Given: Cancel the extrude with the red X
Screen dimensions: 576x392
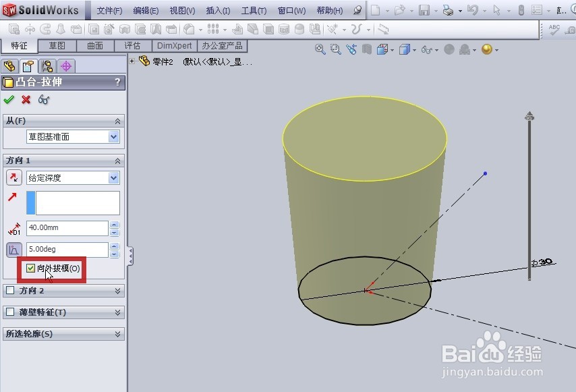Looking at the screenshot, I should pyautogui.click(x=26, y=100).
